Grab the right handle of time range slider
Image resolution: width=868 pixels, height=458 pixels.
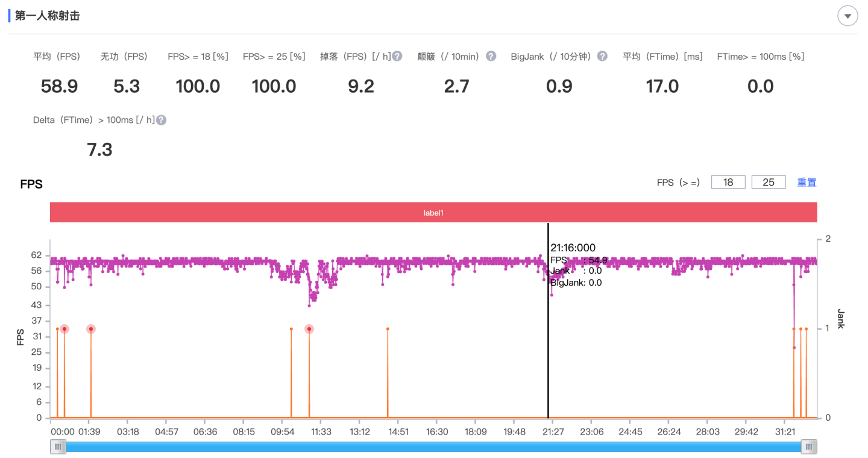tap(809, 447)
